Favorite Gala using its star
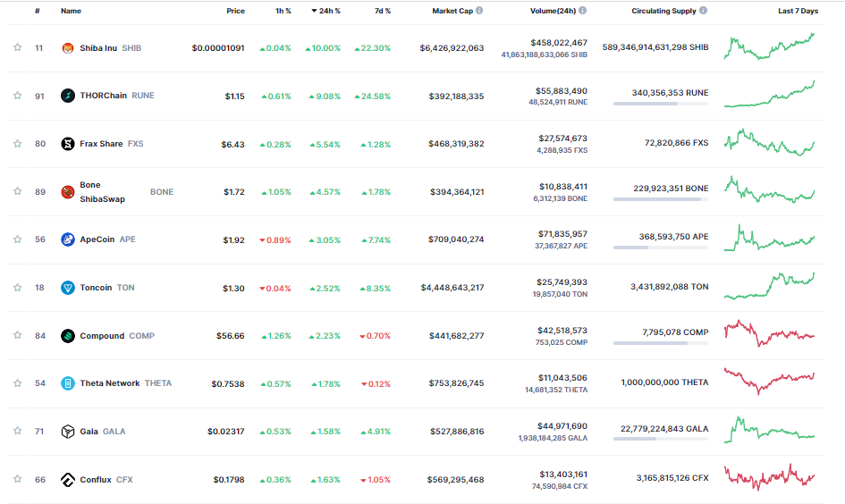Viewport: 845px width, 504px height. tap(17, 431)
